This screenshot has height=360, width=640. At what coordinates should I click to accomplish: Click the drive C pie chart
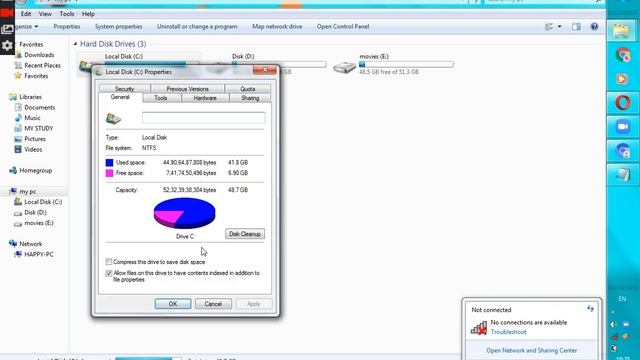tap(184, 213)
